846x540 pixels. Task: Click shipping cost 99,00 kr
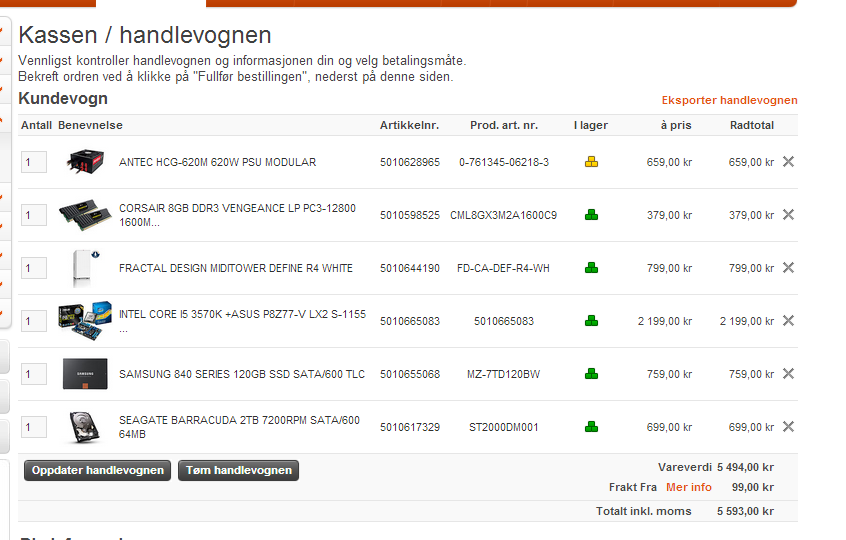coord(753,487)
